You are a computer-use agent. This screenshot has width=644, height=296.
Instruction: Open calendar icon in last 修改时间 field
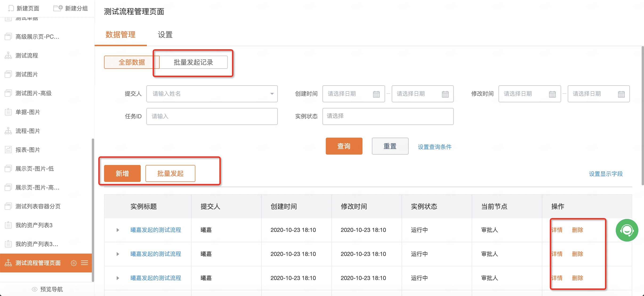pos(621,94)
